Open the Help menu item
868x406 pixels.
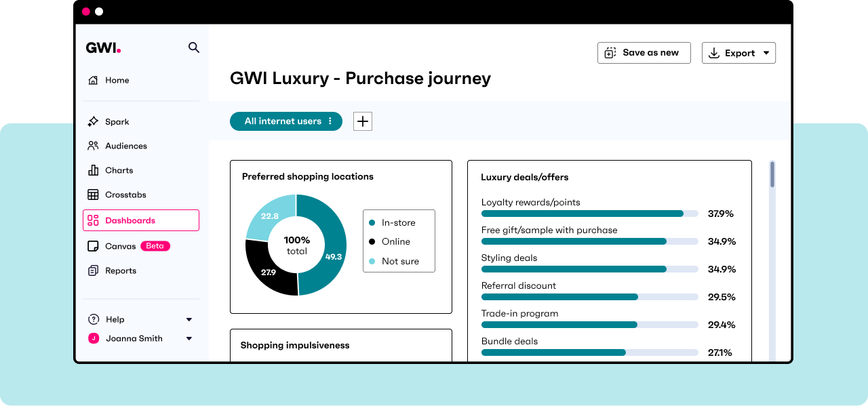tap(115, 319)
